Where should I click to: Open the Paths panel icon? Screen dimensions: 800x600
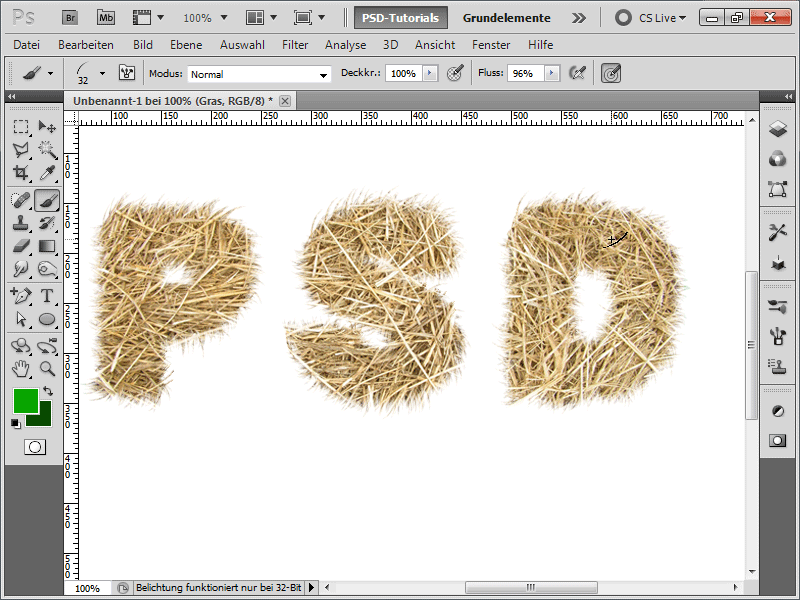click(778, 189)
